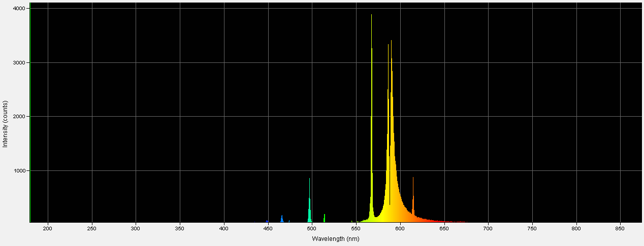Select the 450 wavelength tick label

(x=268, y=229)
